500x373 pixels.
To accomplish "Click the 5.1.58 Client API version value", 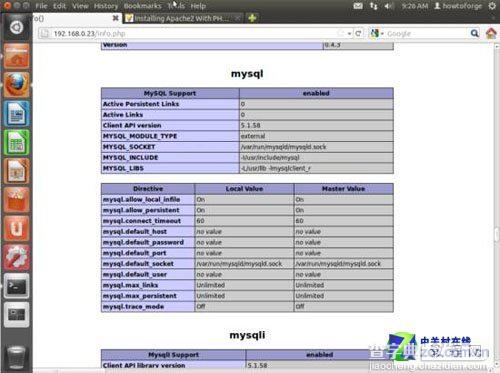I will tap(250, 125).
